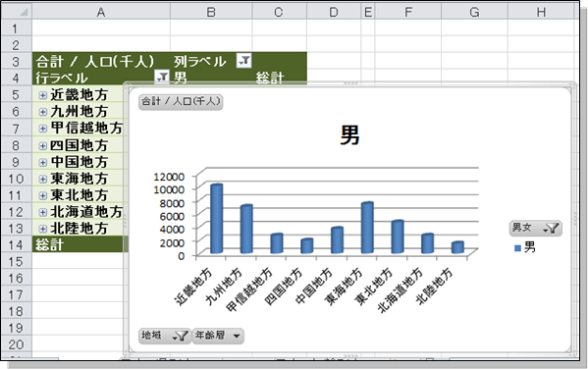Click the 男 column label cell

(211, 78)
